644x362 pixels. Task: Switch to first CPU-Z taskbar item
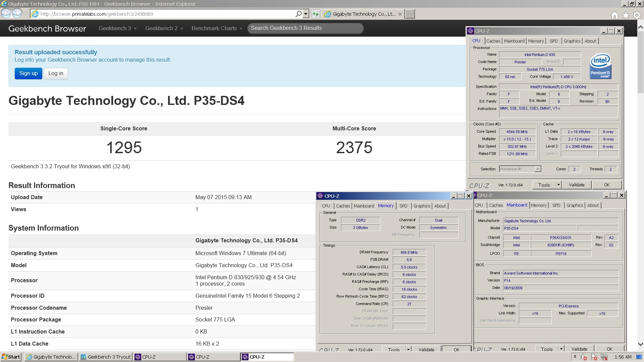click(160, 357)
